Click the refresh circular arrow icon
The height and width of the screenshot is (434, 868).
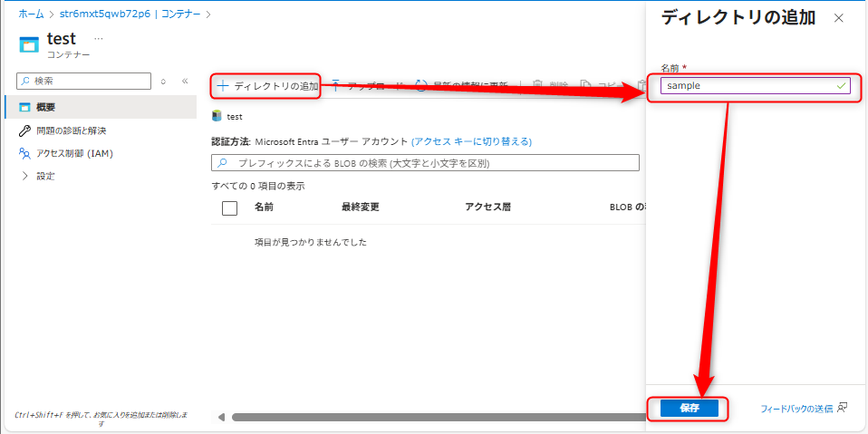coord(421,85)
